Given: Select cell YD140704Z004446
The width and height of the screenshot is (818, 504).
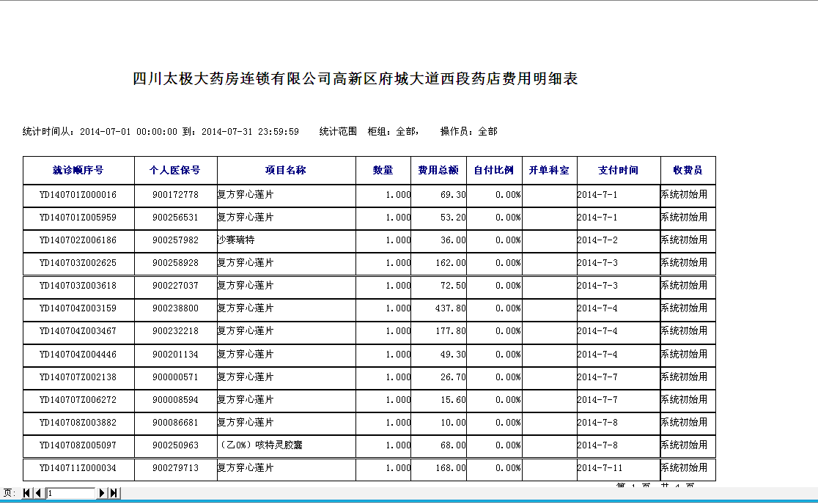Looking at the screenshot, I should tap(78, 355).
